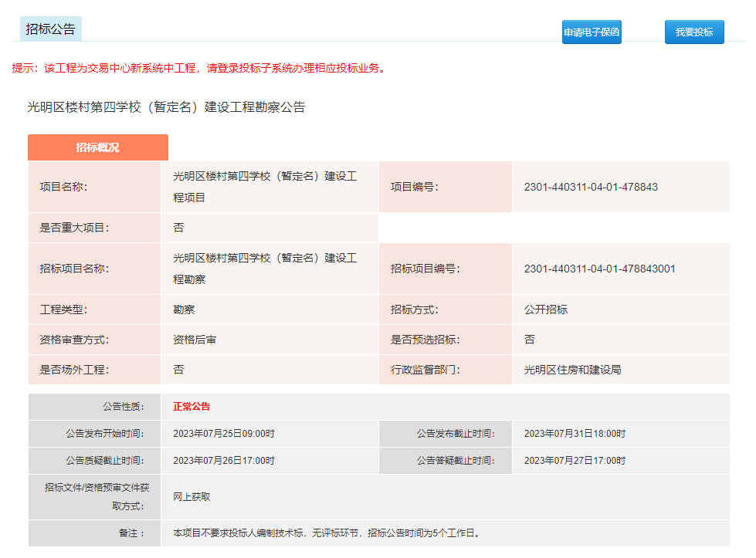This screenshot has width=756, height=558.
Task: Select question deadline 2023年07月26日17:00时
Action: (x=224, y=461)
